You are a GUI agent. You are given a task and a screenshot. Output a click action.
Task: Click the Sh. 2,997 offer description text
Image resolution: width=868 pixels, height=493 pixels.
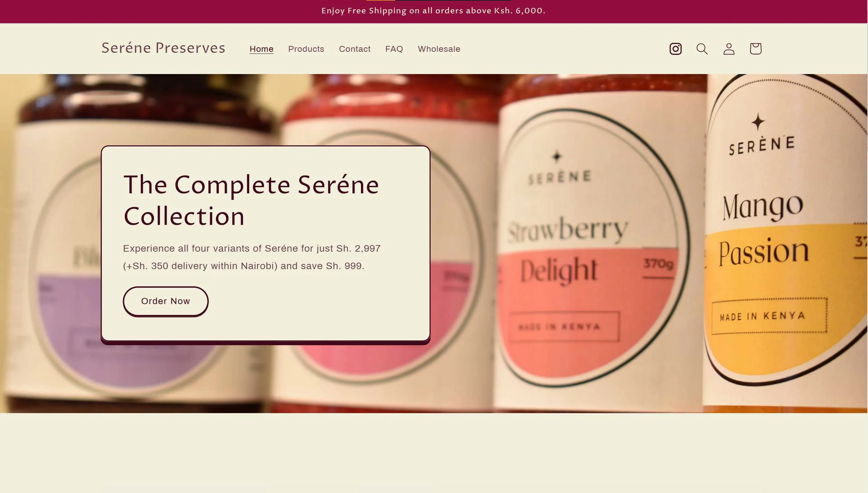click(252, 257)
